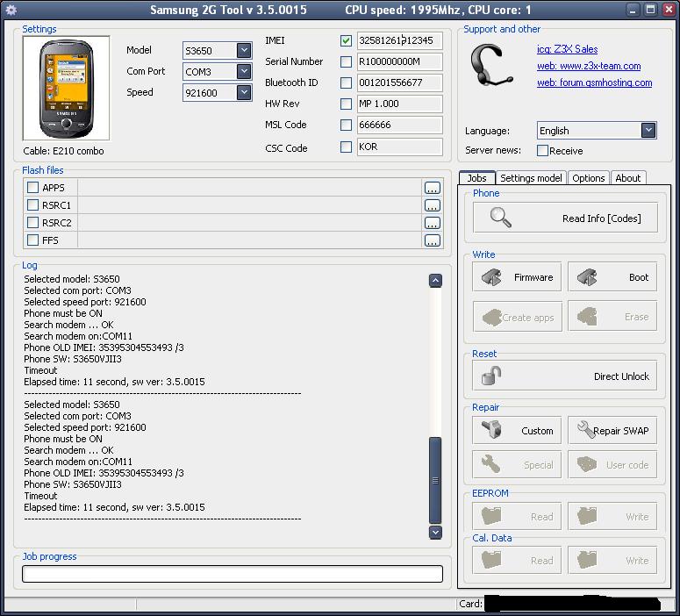The height and width of the screenshot is (616, 680).
Task: Check the FFS flash file checkbox
Action: [32, 240]
